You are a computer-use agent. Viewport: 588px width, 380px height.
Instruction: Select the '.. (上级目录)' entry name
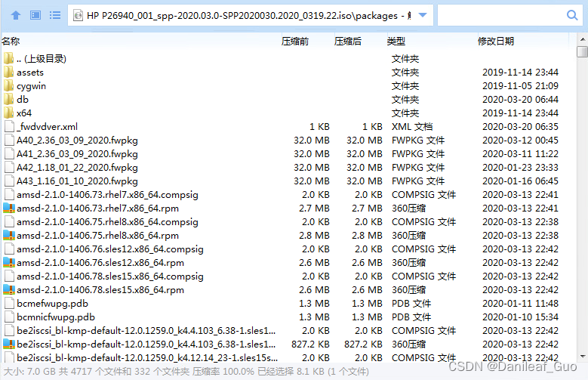click(42, 59)
